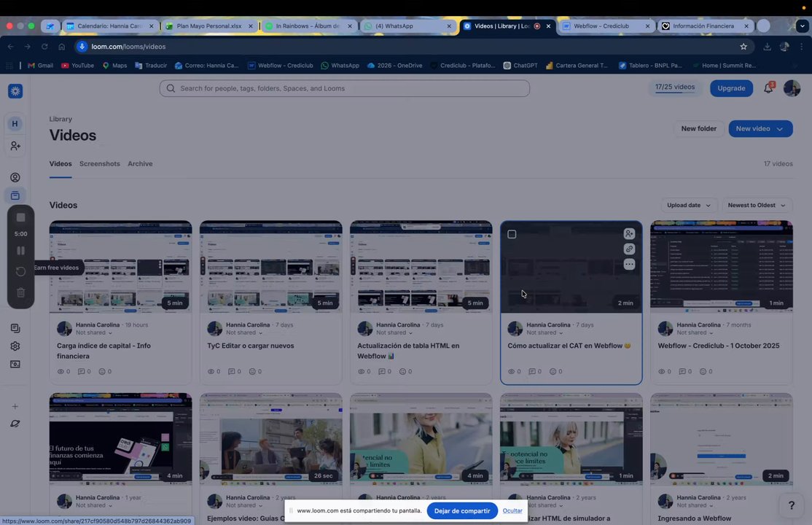Expand Not shared on Carga índice de capital

click(x=94, y=332)
